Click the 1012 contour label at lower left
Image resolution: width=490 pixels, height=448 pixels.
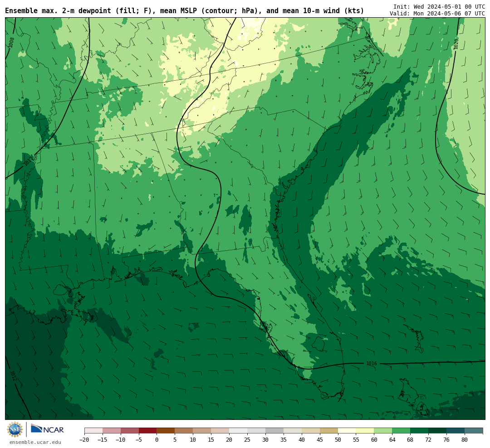click(13, 376)
